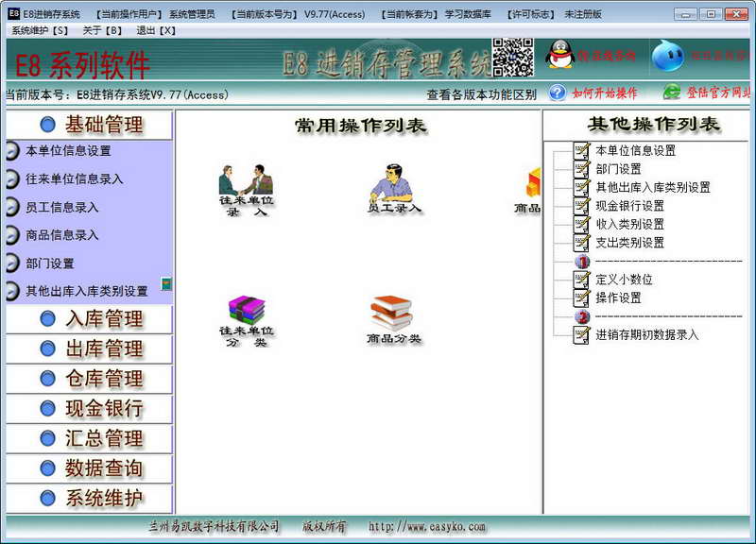
Task: Click notepad icon beside 部门设置 in right list
Action: tap(581, 169)
